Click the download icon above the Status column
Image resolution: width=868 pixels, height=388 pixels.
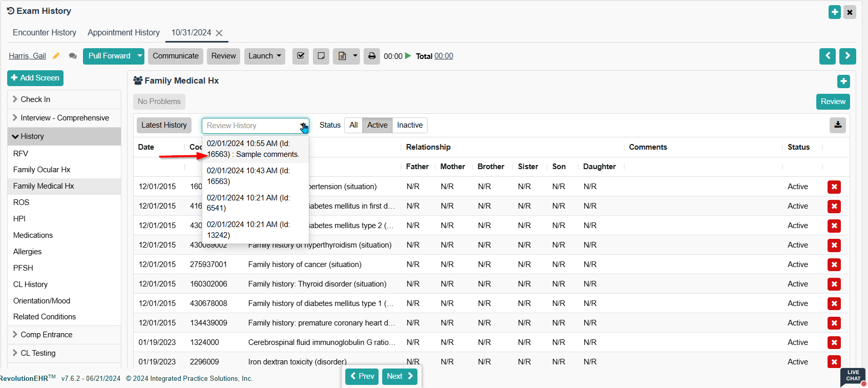click(837, 125)
